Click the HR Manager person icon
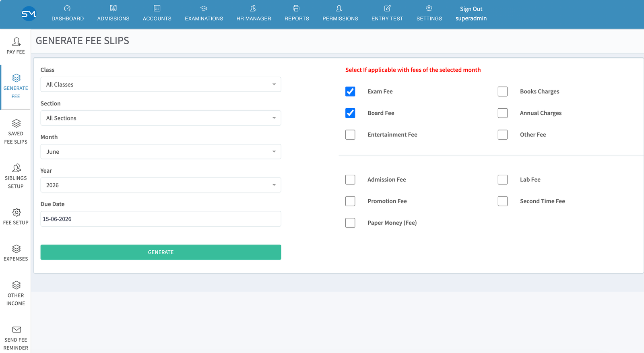The height and width of the screenshot is (353, 644). click(x=253, y=8)
